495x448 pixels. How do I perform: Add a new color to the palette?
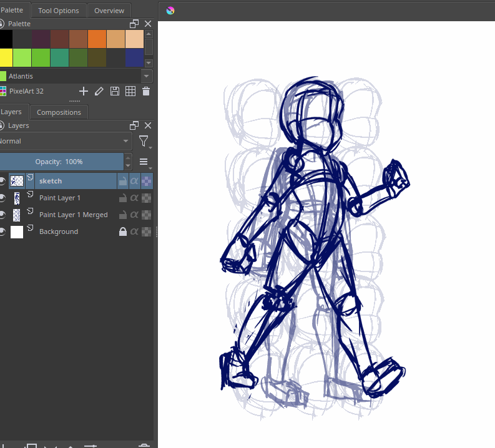click(x=84, y=91)
